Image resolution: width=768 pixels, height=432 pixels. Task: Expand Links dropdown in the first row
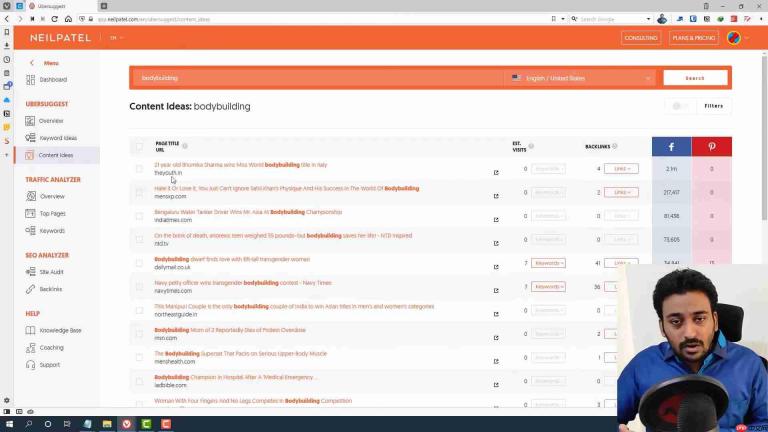(621, 168)
